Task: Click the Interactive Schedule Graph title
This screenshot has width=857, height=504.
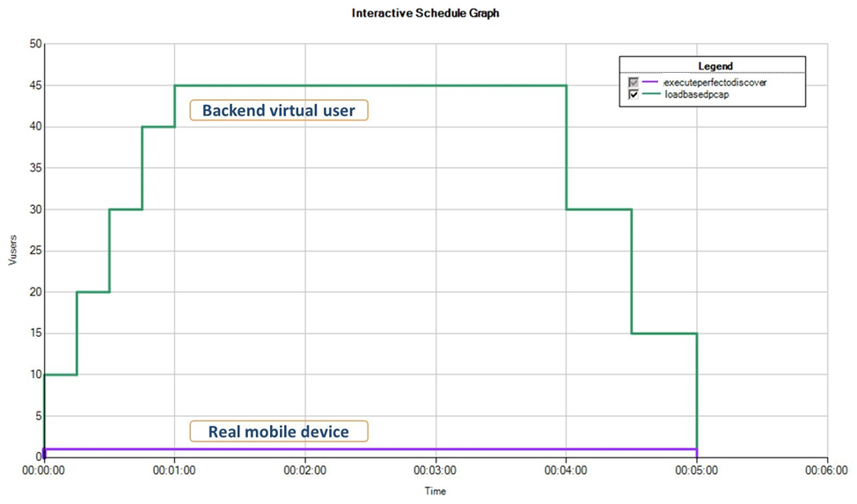Action: tap(425, 13)
